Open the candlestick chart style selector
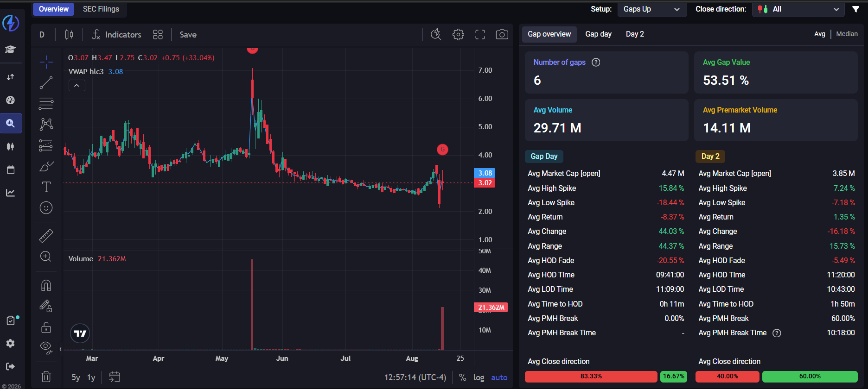868x389 pixels. (69, 35)
